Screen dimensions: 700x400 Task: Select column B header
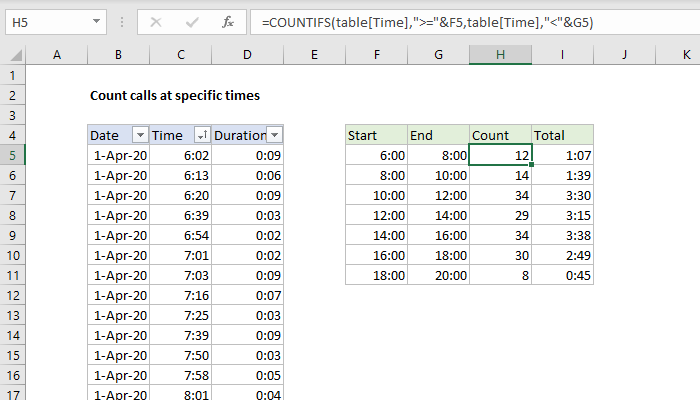118,55
